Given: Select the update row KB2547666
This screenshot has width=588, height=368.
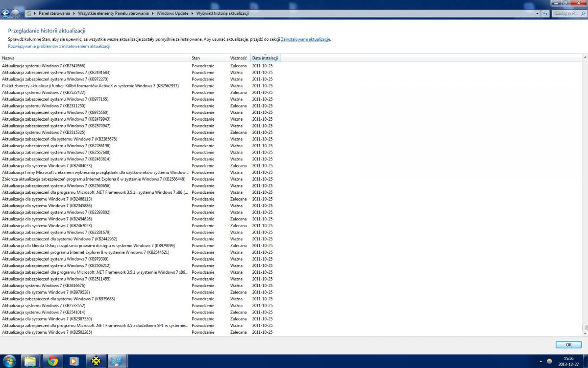Looking at the screenshot, I should (x=140, y=66).
